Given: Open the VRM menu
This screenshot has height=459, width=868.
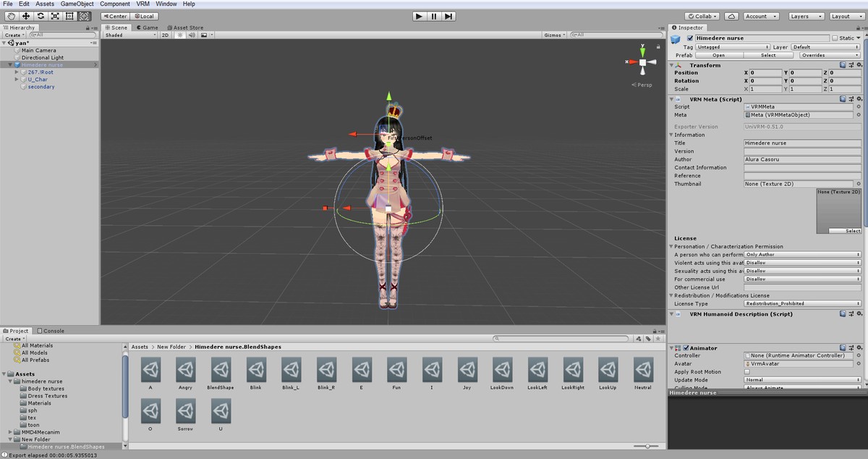Looking at the screenshot, I should (x=143, y=4).
